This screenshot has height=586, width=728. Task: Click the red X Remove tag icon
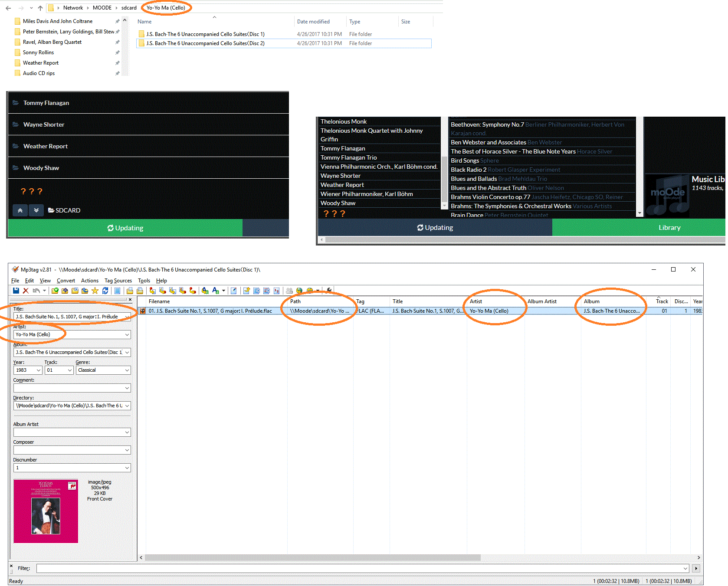point(26,291)
